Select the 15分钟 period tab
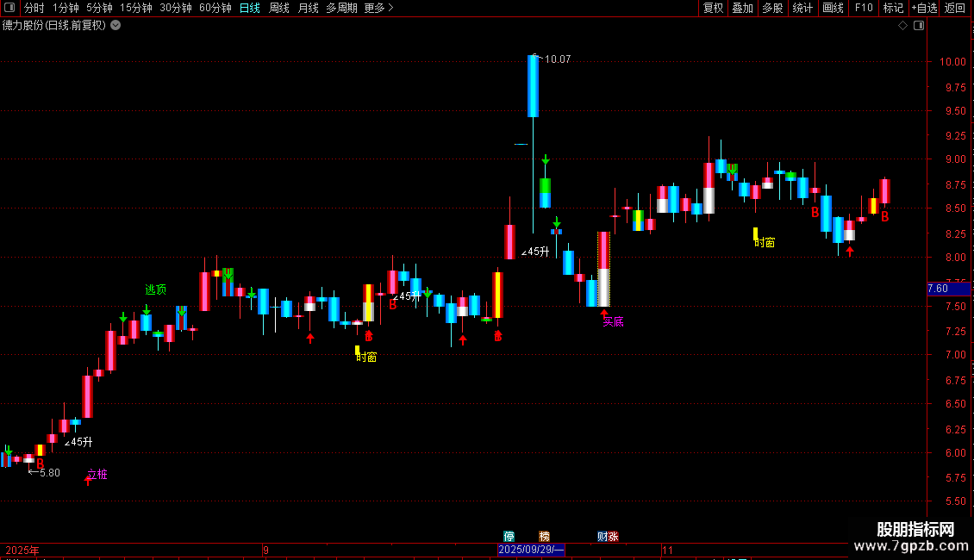The width and height of the screenshot is (974, 560). pyautogui.click(x=136, y=8)
